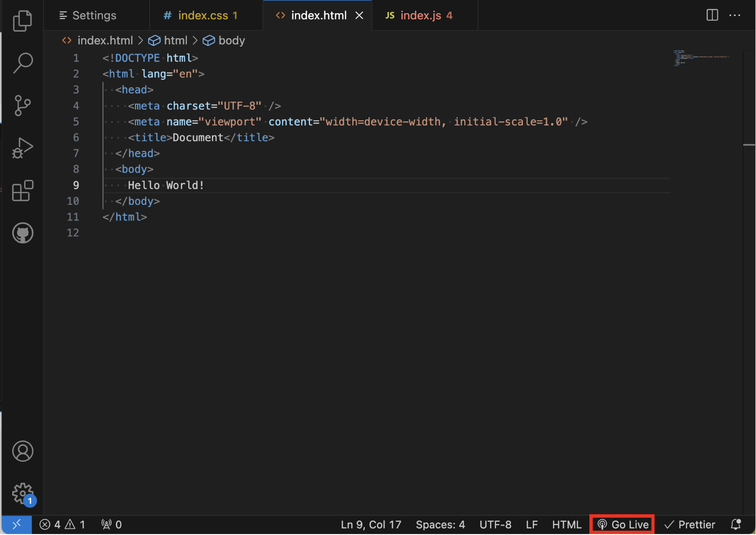Viewport: 756px width, 535px height.
Task: Open the Accounts menu icon
Action: [x=22, y=451]
